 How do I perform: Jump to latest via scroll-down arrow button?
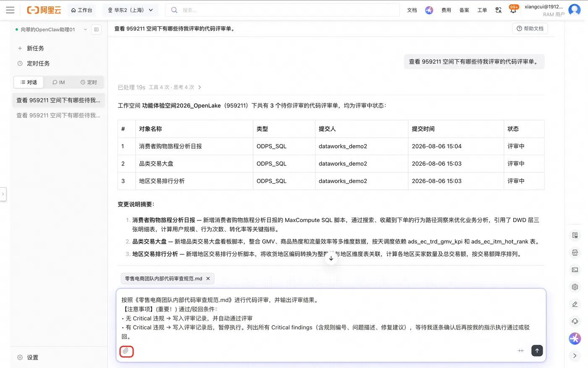tap(331, 258)
